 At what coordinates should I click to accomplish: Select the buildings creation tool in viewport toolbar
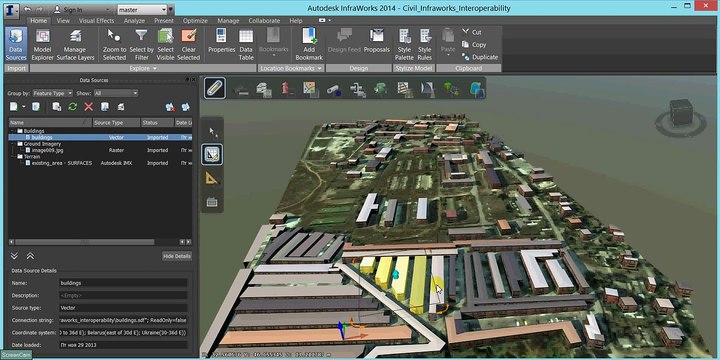pos(264,89)
